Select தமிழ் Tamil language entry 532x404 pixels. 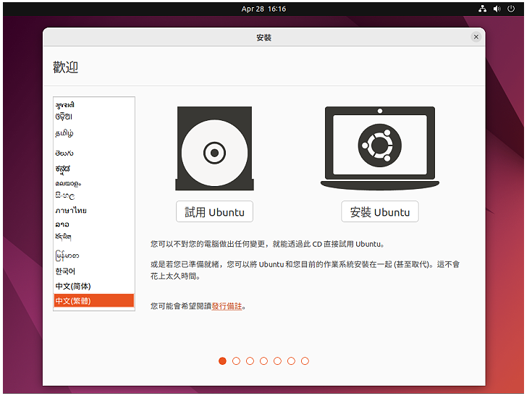94,132
